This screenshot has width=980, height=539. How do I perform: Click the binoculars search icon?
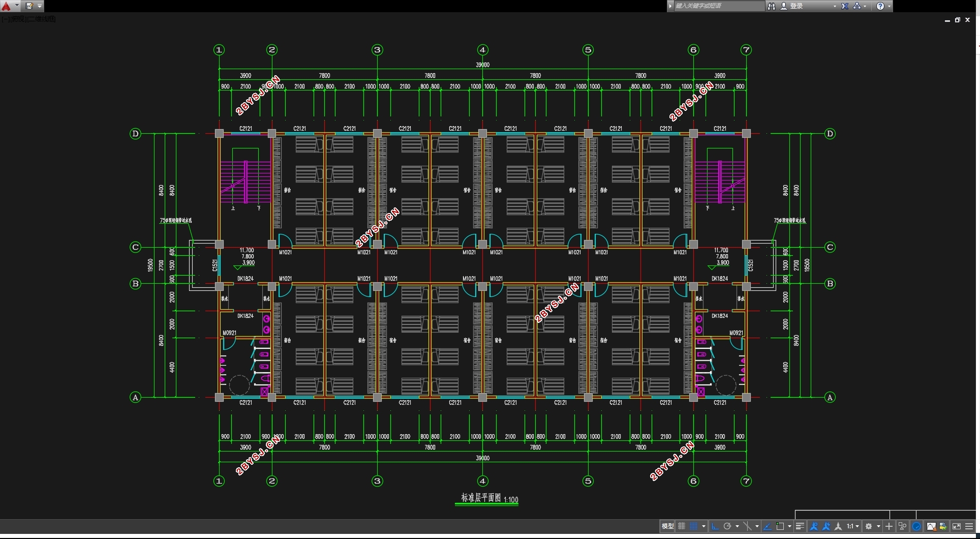[772, 6]
